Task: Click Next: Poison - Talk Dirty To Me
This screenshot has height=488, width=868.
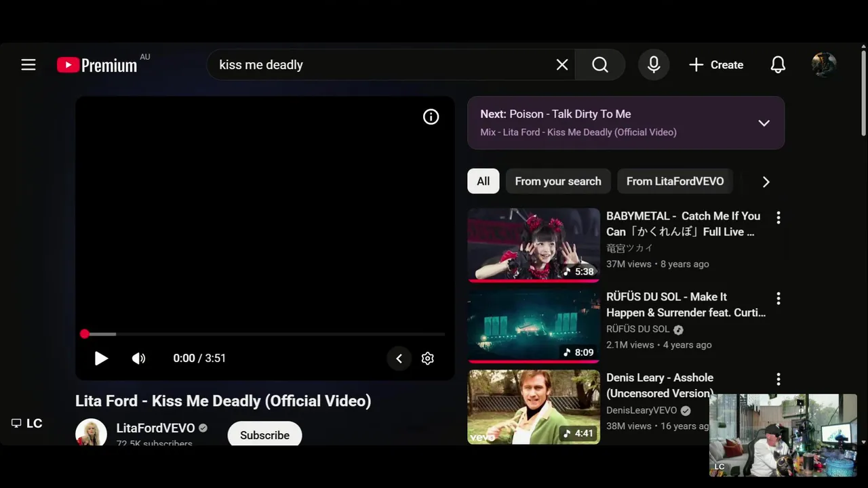Action: tap(555, 115)
